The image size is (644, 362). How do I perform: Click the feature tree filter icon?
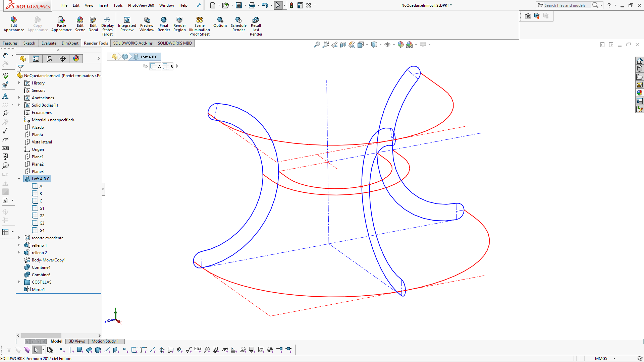20,68
